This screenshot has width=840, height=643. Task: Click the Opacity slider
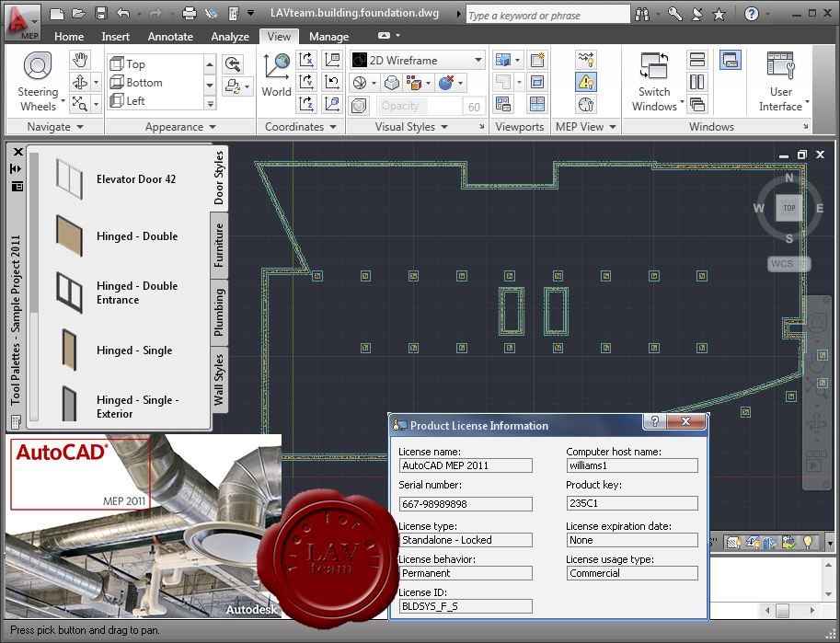click(x=420, y=106)
